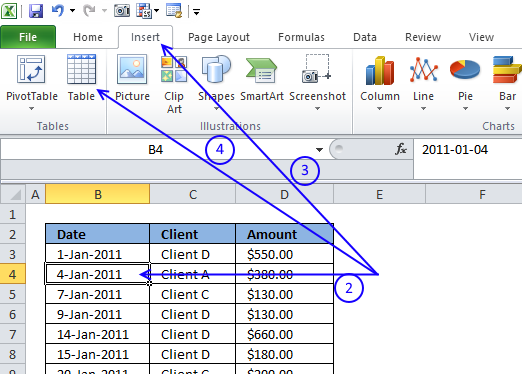
Task: Click the Name Box showing B4
Action: coord(155,150)
